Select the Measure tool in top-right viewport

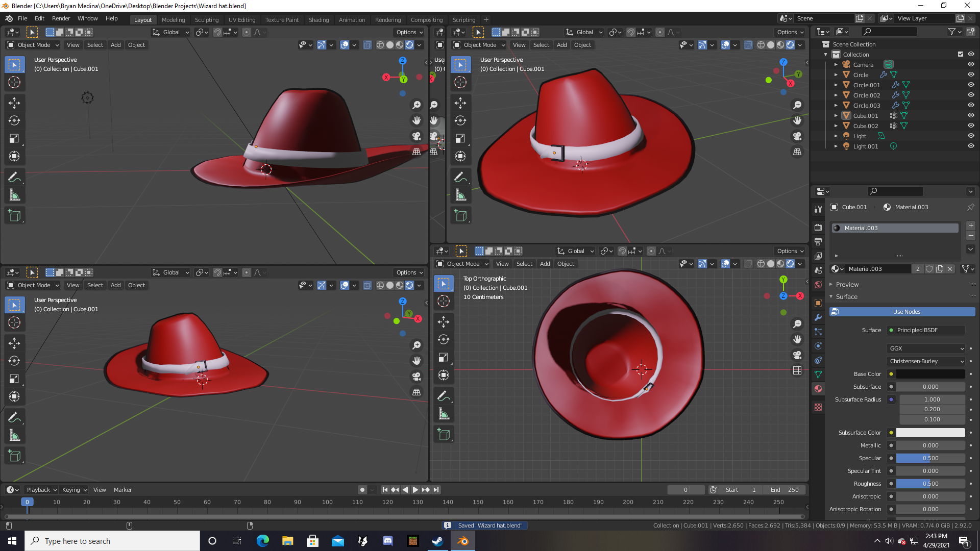point(460,195)
